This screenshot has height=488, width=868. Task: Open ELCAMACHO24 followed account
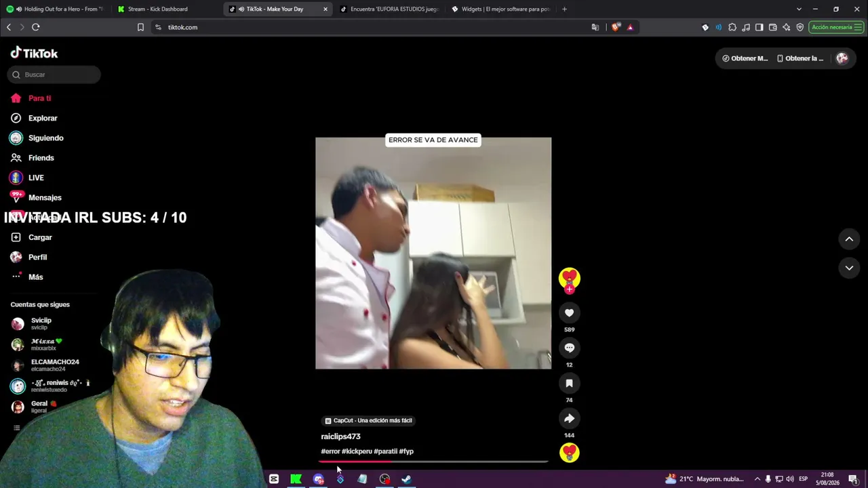click(x=54, y=365)
